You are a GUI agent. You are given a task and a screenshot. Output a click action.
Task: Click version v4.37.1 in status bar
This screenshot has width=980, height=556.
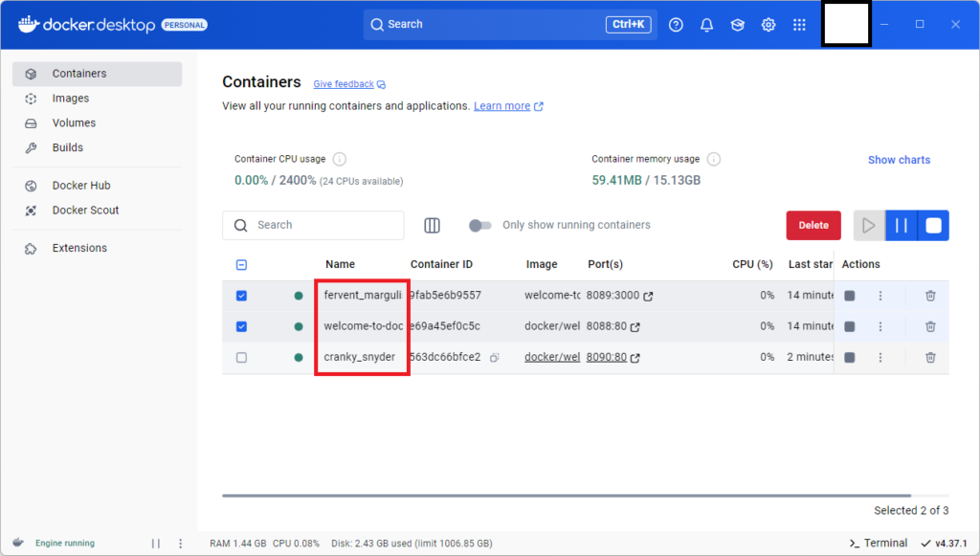coord(945,543)
